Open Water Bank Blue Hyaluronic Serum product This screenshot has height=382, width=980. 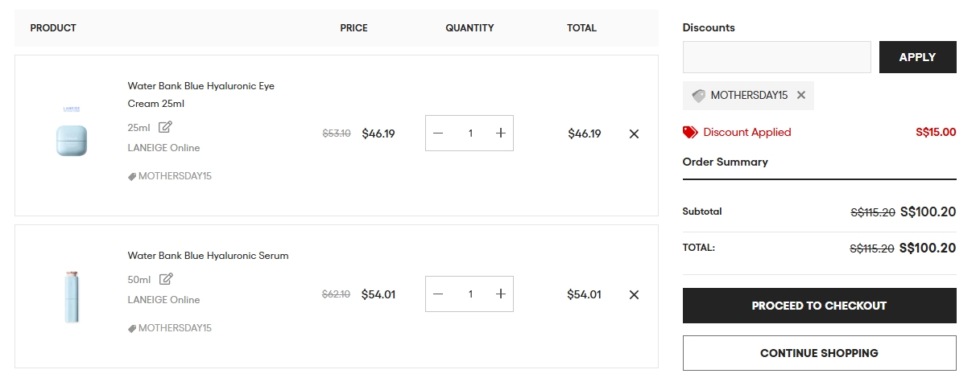[208, 256]
